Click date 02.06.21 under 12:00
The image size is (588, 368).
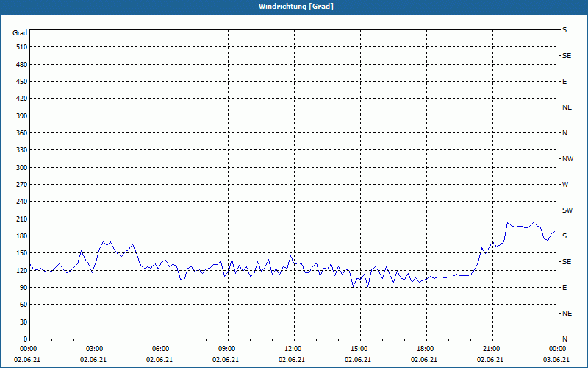(292, 360)
